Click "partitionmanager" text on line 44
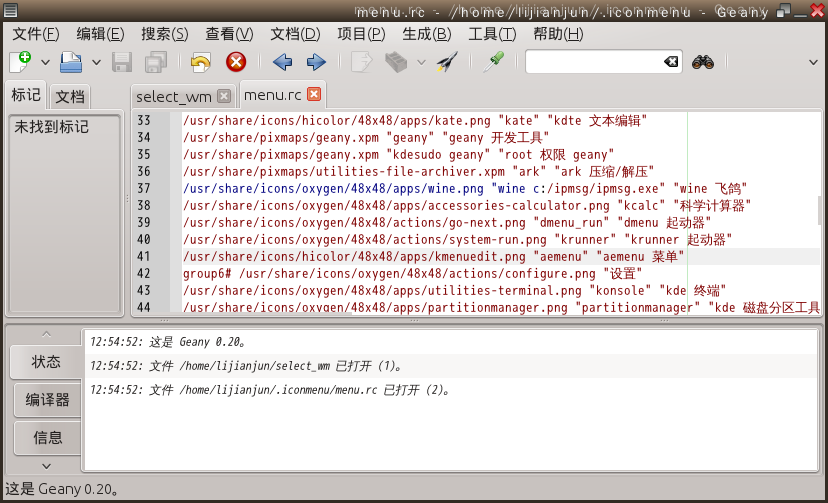 point(637,307)
